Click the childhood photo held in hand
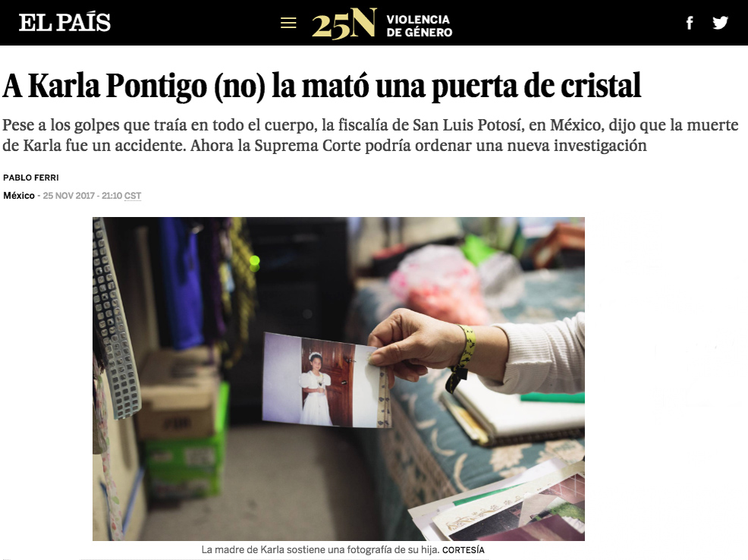Image resolution: width=748 pixels, height=560 pixels. pyautogui.click(x=327, y=379)
